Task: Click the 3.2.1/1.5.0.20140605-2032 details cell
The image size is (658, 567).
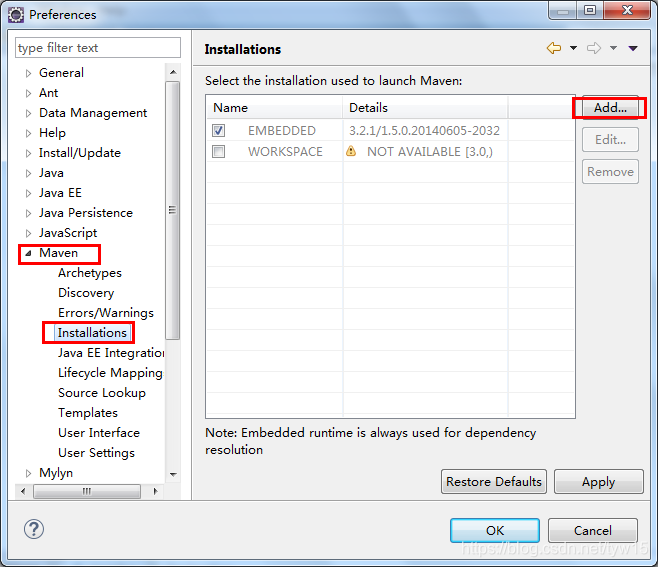Action: coord(424,131)
